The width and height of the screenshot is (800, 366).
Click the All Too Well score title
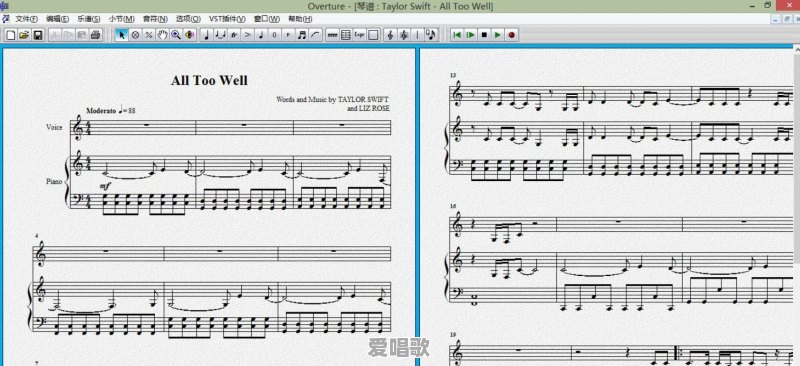click(x=209, y=80)
